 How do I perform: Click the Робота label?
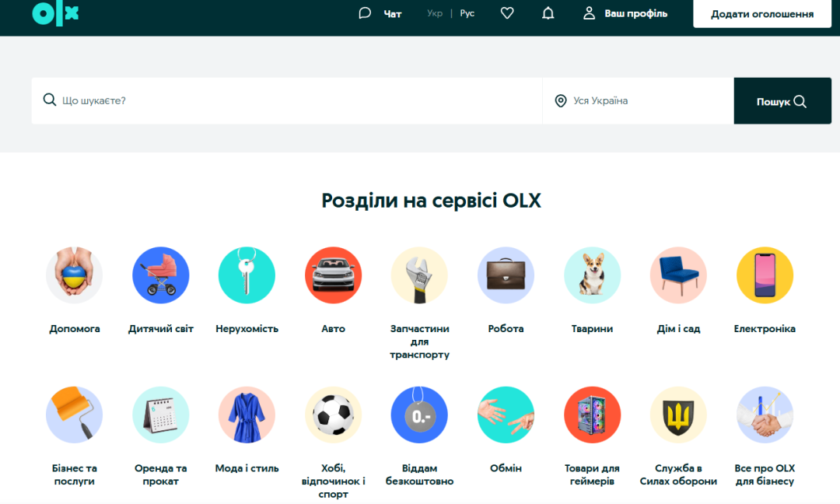[506, 329]
